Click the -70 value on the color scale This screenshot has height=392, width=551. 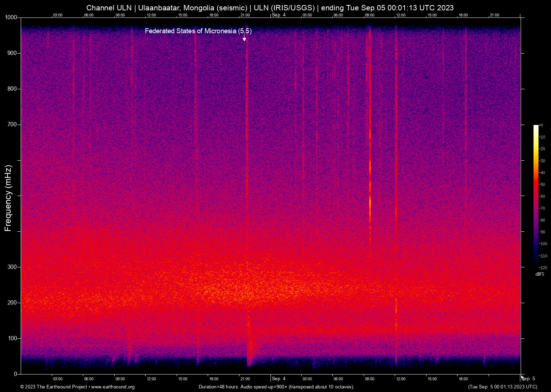click(542, 208)
